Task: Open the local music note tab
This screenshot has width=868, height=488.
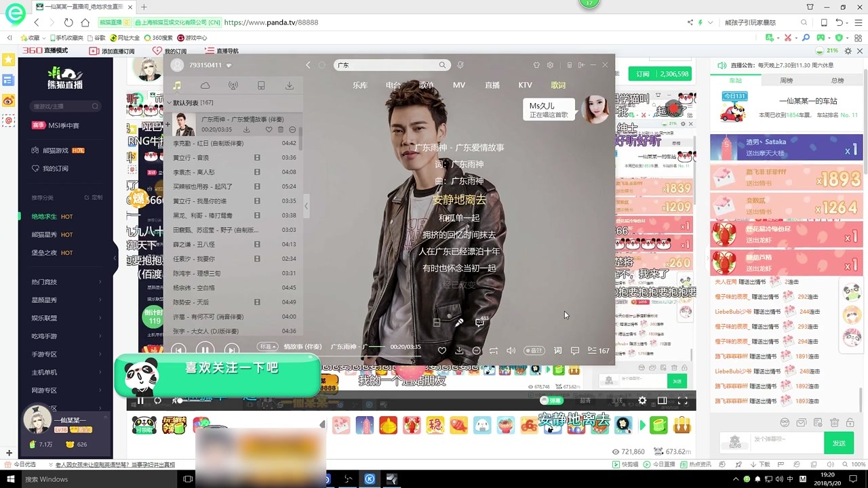Action: point(177,85)
